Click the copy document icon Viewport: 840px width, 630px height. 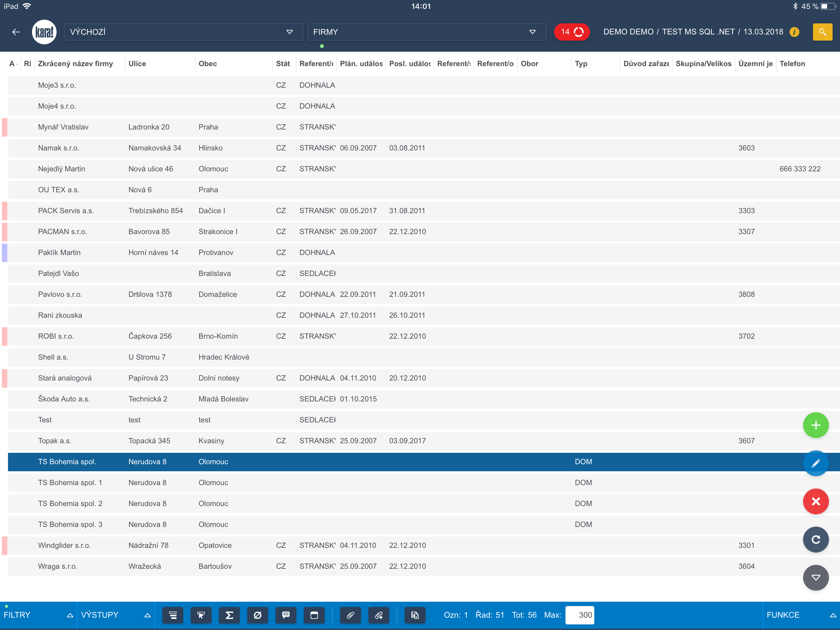415,615
